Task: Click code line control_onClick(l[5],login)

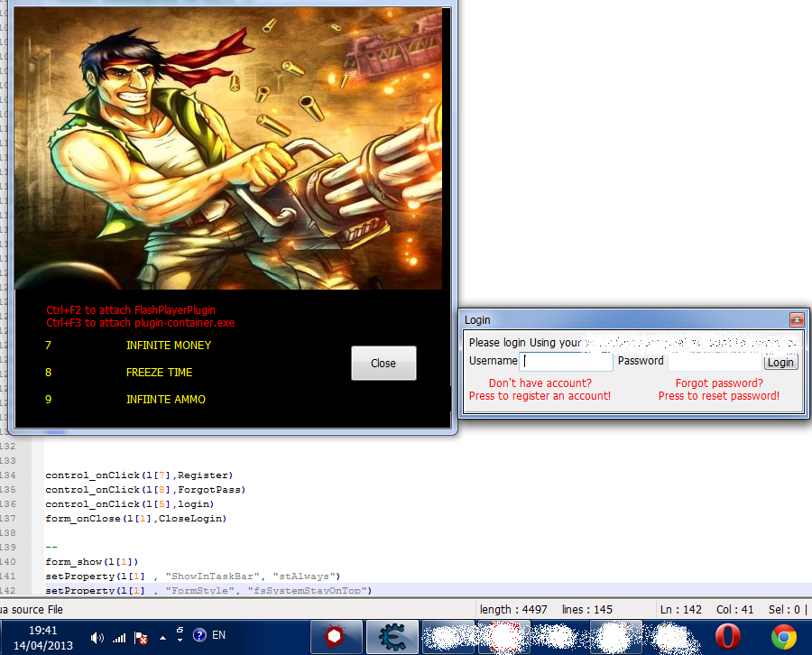Action: [129, 504]
